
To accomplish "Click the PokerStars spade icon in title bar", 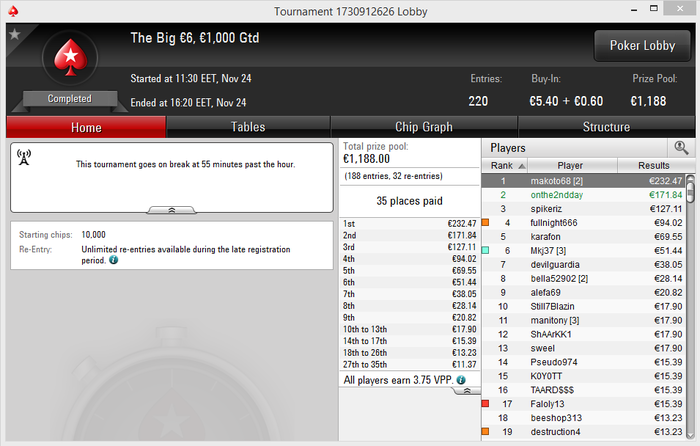I will pos(13,11).
